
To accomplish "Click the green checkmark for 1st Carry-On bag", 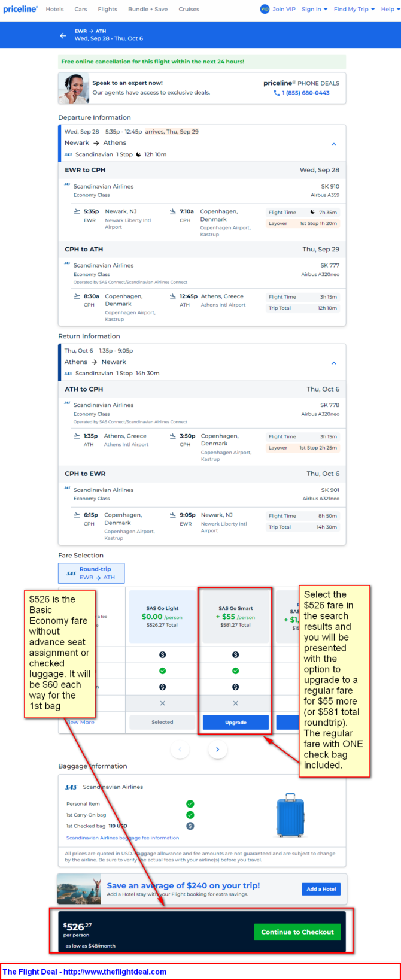I will [190, 815].
